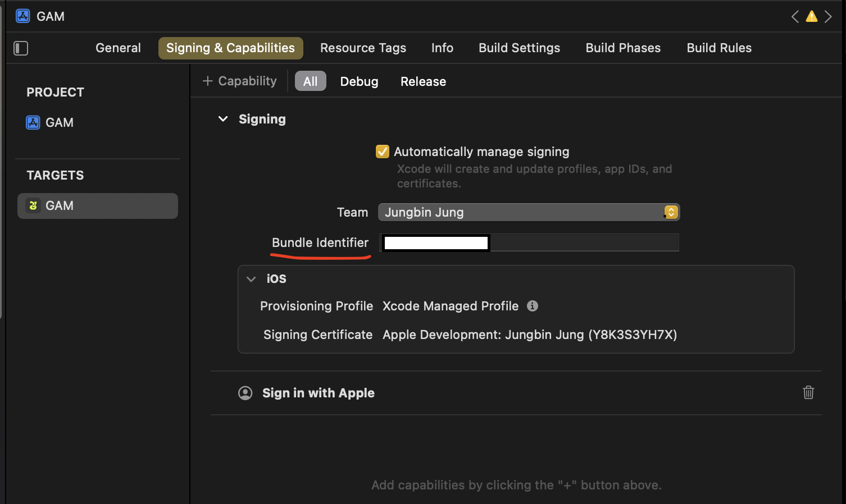This screenshot has height=504, width=846.
Task: Select the GAM project in the sidebar
Action: coord(98,122)
